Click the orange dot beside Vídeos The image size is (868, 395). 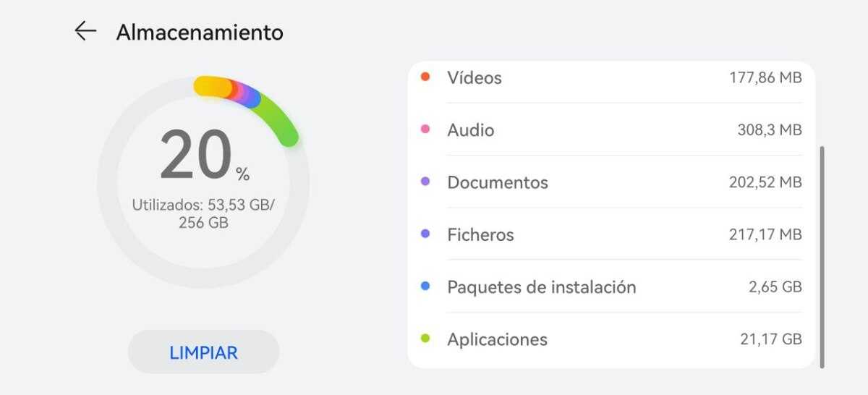click(425, 77)
